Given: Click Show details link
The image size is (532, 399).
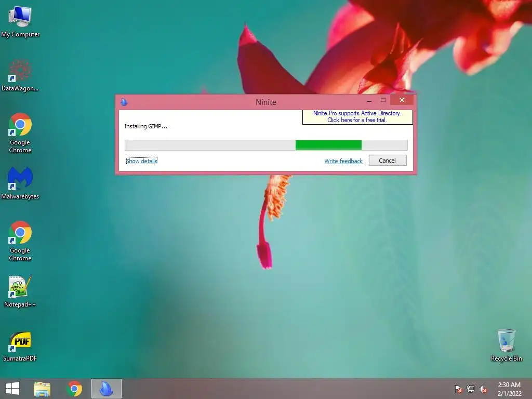Looking at the screenshot, I should (x=141, y=161).
